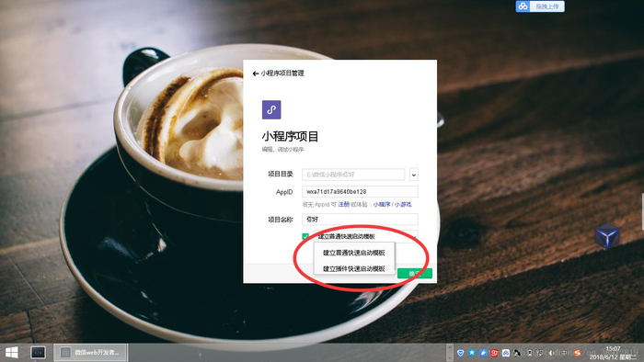Viewport: 644px width, 362px height.
Task: Open 微信web开发者 taskbar window button
Action: 90,353
